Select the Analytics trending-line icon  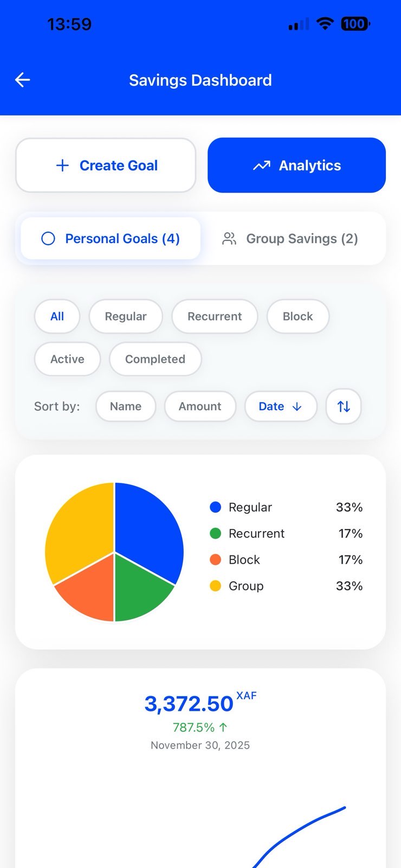pyautogui.click(x=262, y=165)
